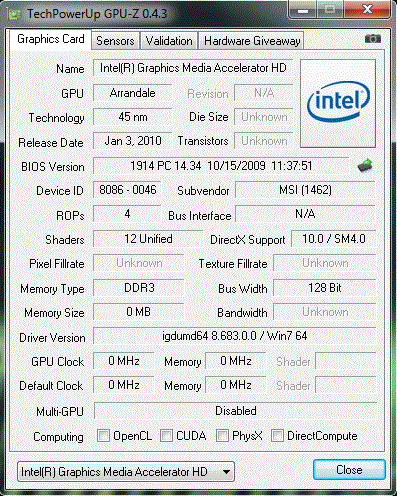Toggle the DirectCompute checkbox
Viewport: 397px width, 496px height.
pyautogui.click(x=277, y=436)
